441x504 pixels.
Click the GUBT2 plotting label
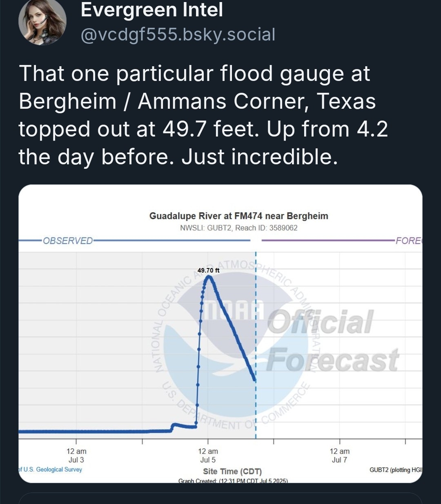click(x=396, y=470)
